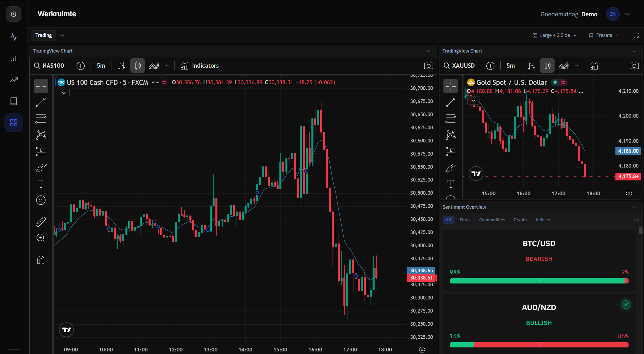Select trend line tool on NAS100 chart
This screenshot has width=644, height=354.
point(41,102)
